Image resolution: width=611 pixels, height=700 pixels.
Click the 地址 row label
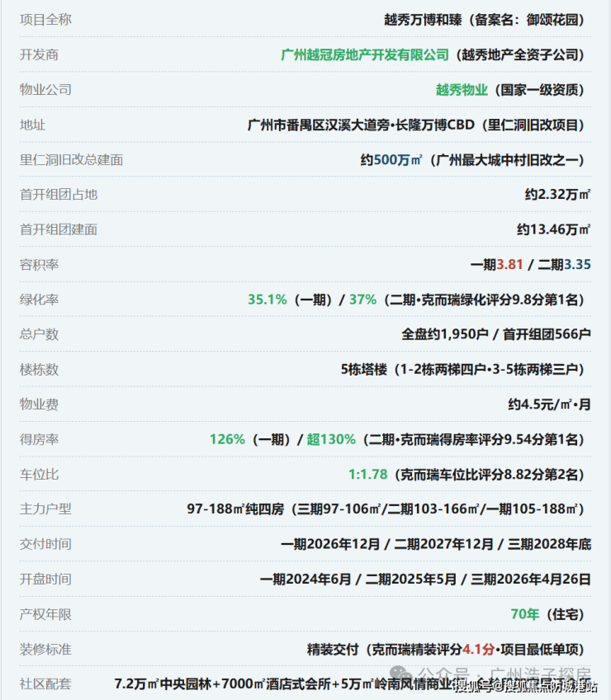pyautogui.click(x=32, y=125)
